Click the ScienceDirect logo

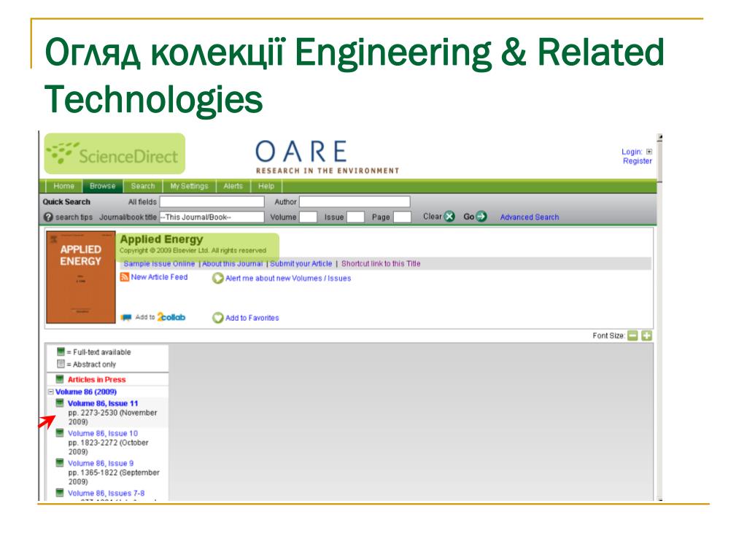click(x=115, y=154)
